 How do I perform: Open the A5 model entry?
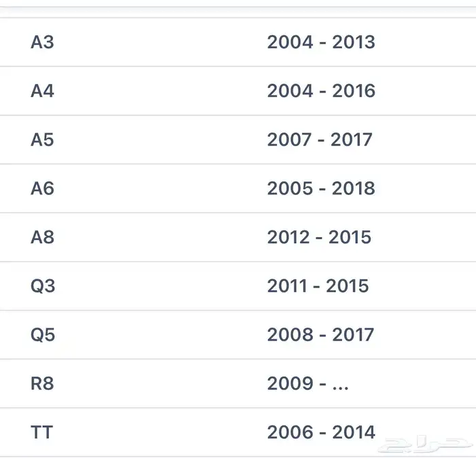coord(238,139)
